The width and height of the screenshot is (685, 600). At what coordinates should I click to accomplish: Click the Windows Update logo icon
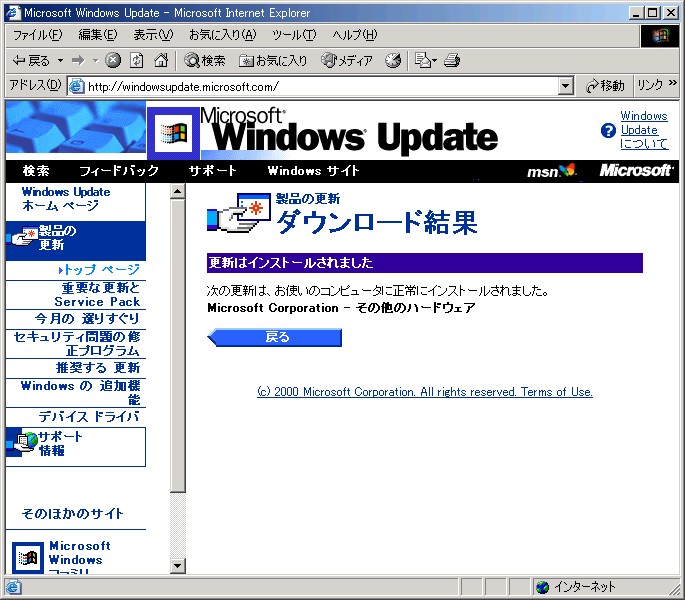pyautogui.click(x=174, y=133)
